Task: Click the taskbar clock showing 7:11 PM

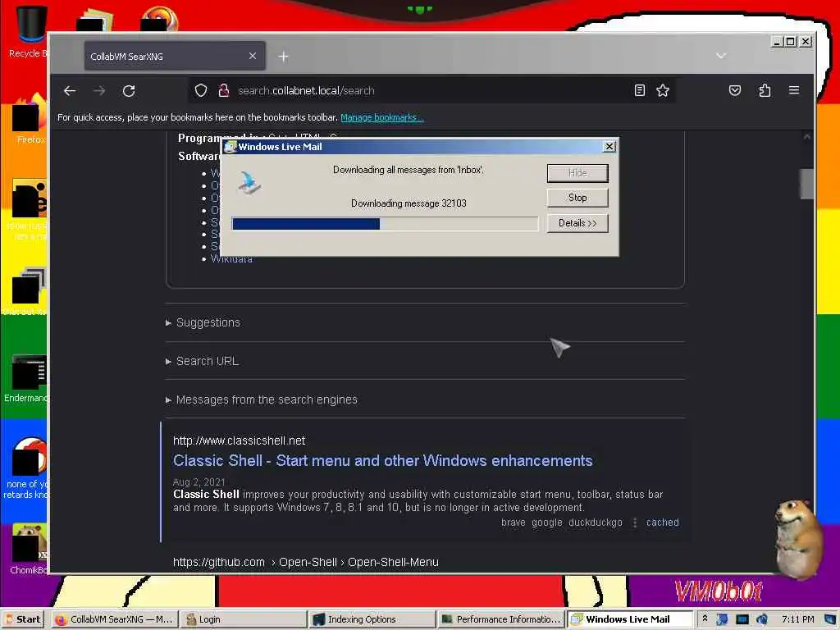Action: (797, 619)
